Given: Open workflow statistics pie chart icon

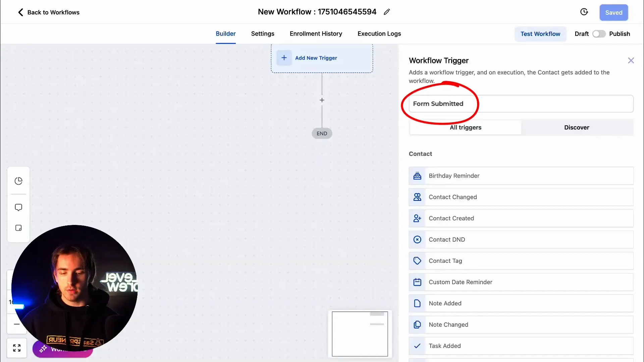Looking at the screenshot, I should tap(18, 181).
